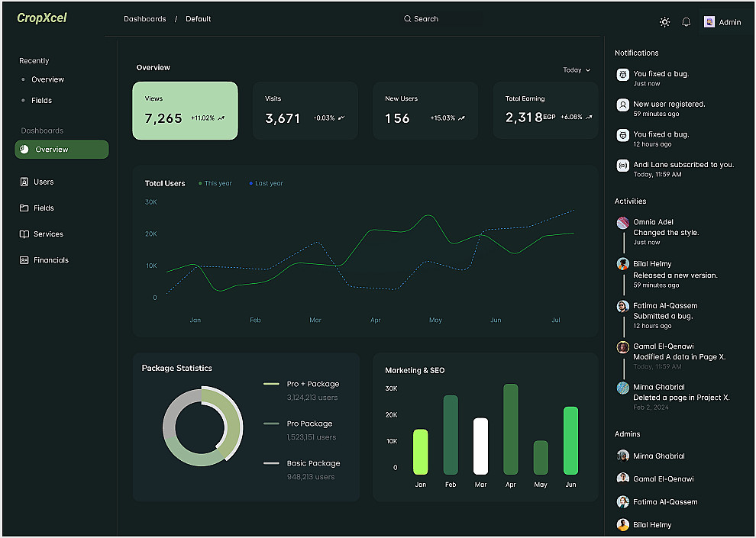
Task: Open the Services book icon
Action: (24, 234)
